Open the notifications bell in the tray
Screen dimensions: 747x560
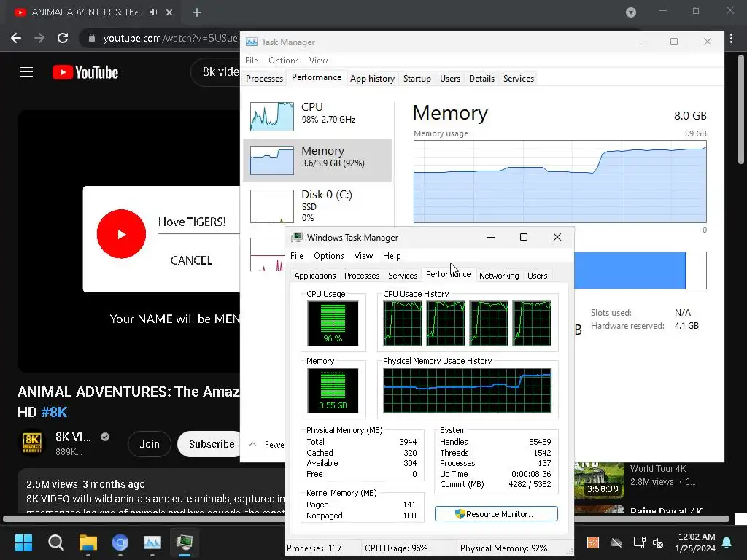[x=727, y=542]
